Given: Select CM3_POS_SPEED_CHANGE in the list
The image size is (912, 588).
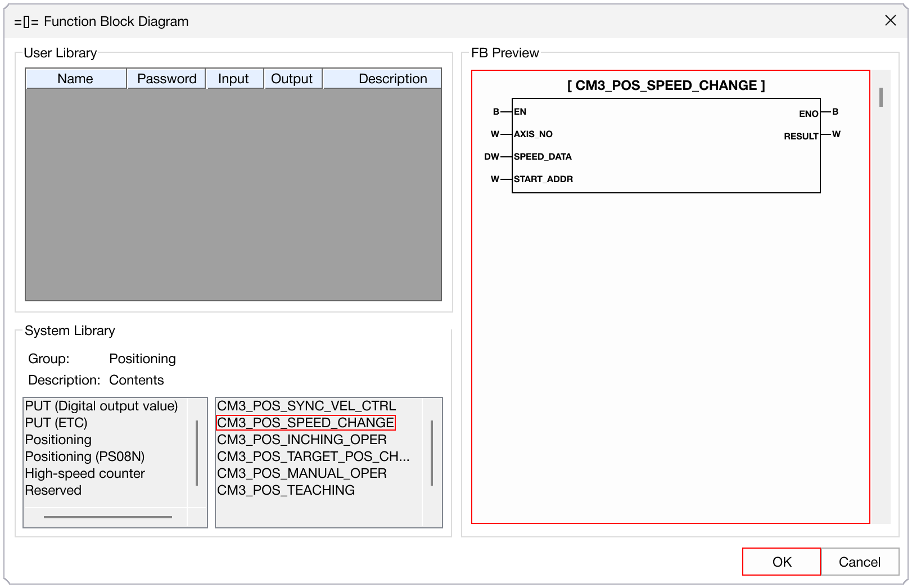Looking at the screenshot, I should pos(306,423).
